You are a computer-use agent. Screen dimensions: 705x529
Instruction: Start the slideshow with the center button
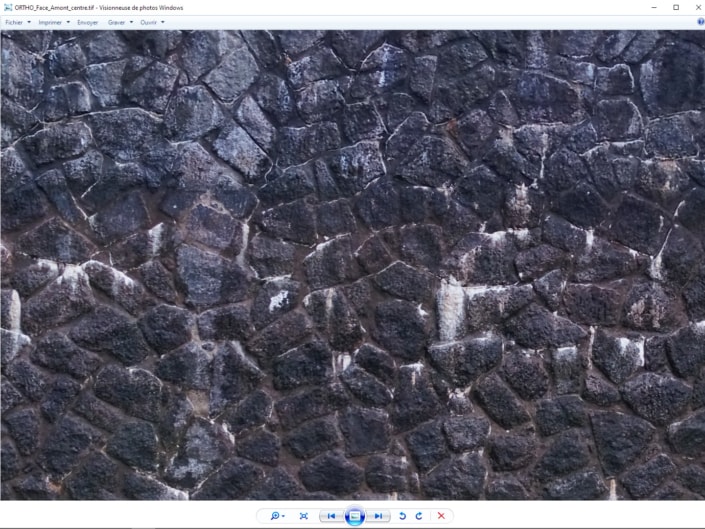pyautogui.click(x=354, y=516)
